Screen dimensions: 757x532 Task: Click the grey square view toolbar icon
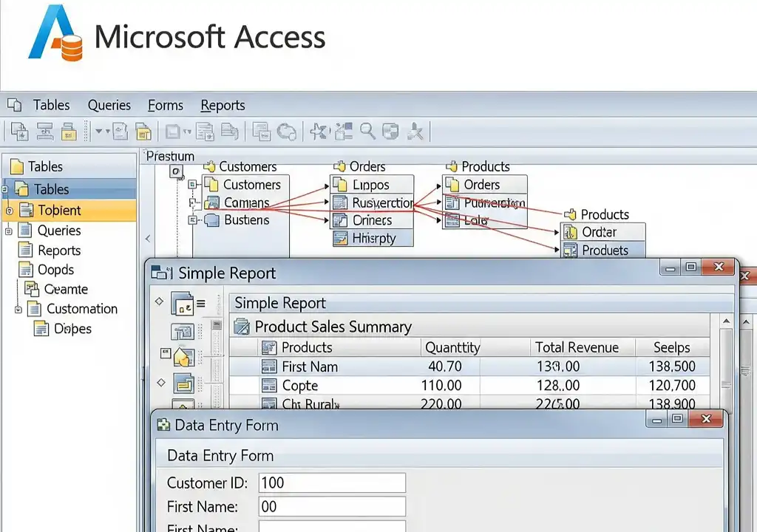(172, 132)
